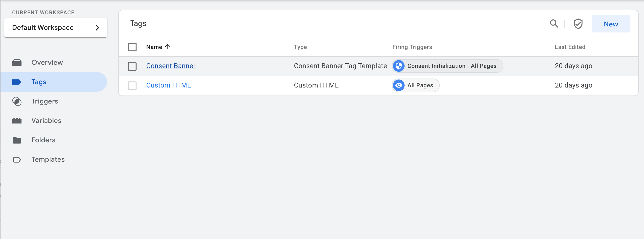Click 20 days ago in Custom HTML row
The height and width of the screenshot is (239, 644).
[x=573, y=85]
